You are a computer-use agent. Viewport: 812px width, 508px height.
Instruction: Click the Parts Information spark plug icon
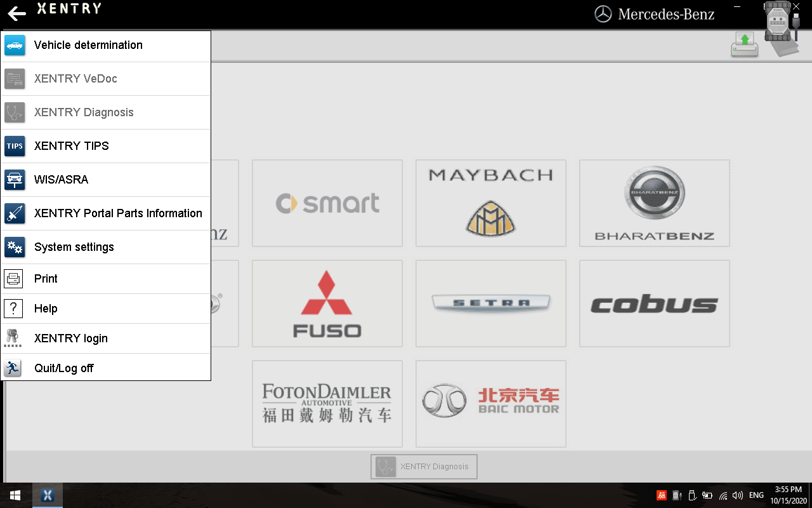pos(15,213)
